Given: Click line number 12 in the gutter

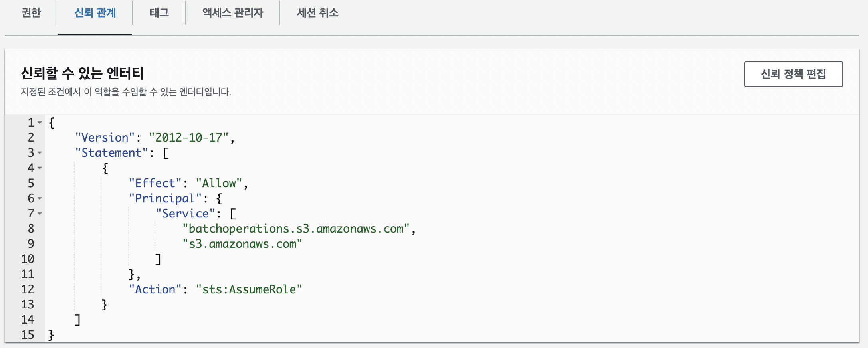Looking at the screenshot, I should (x=28, y=289).
